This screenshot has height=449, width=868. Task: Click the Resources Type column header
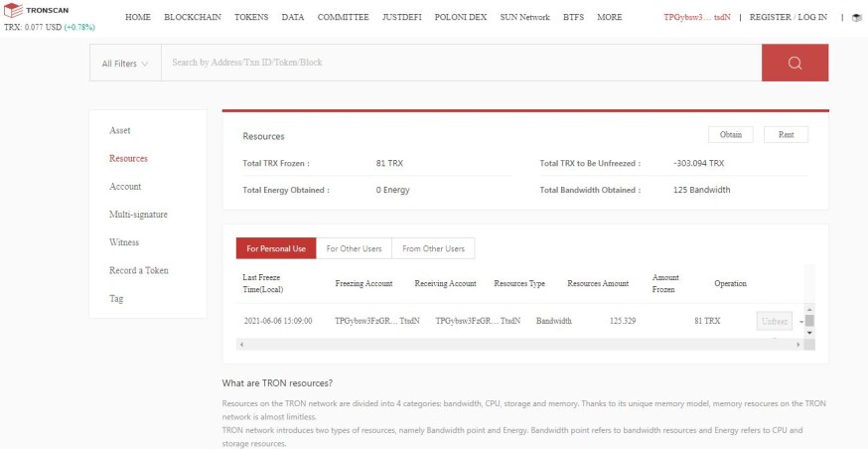click(x=519, y=283)
